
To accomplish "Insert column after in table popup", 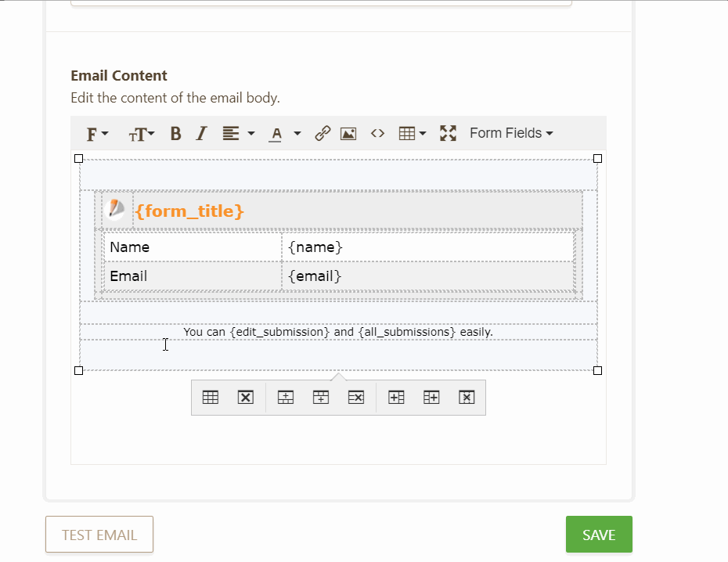I will [x=431, y=398].
